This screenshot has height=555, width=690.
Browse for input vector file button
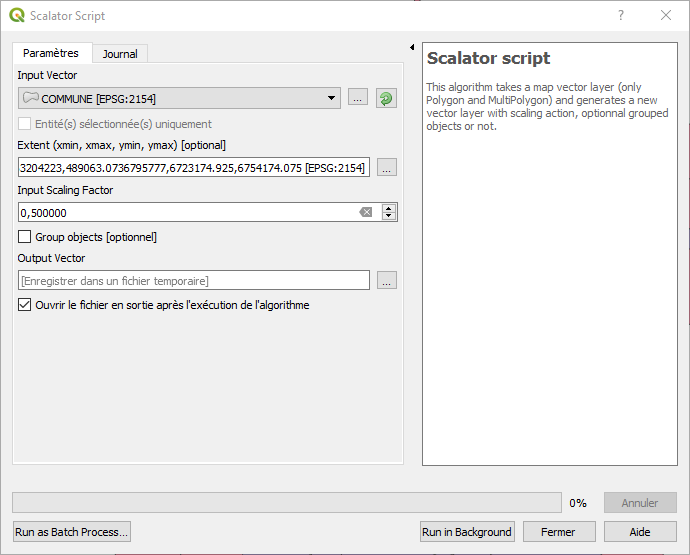(358, 97)
